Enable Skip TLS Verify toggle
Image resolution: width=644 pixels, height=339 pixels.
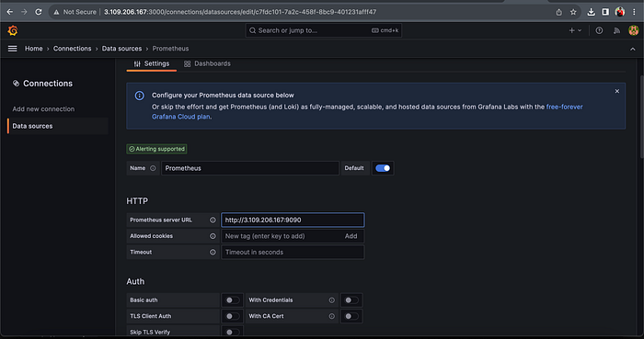(x=232, y=332)
